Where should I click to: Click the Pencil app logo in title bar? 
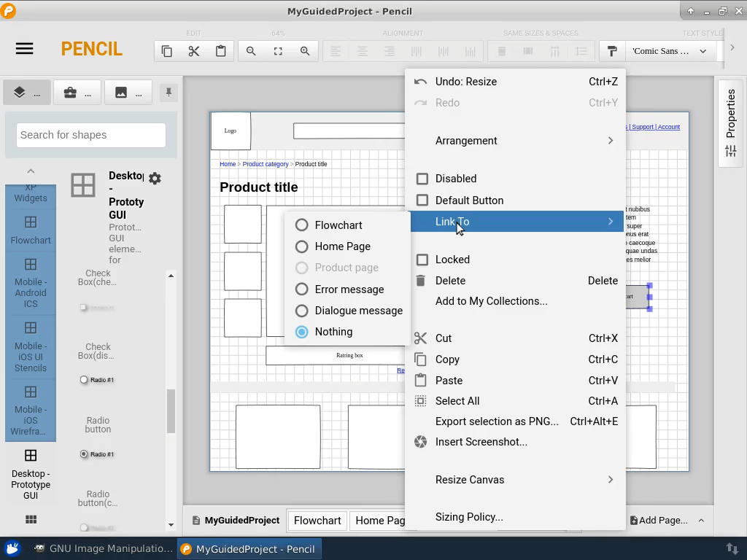click(x=8, y=10)
